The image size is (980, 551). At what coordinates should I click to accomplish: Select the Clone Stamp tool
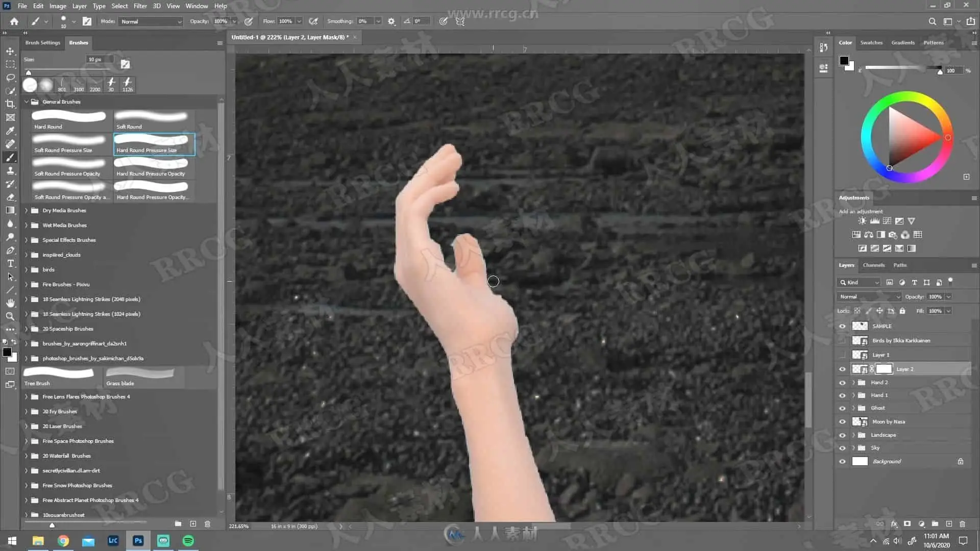(x=10, y=170)
